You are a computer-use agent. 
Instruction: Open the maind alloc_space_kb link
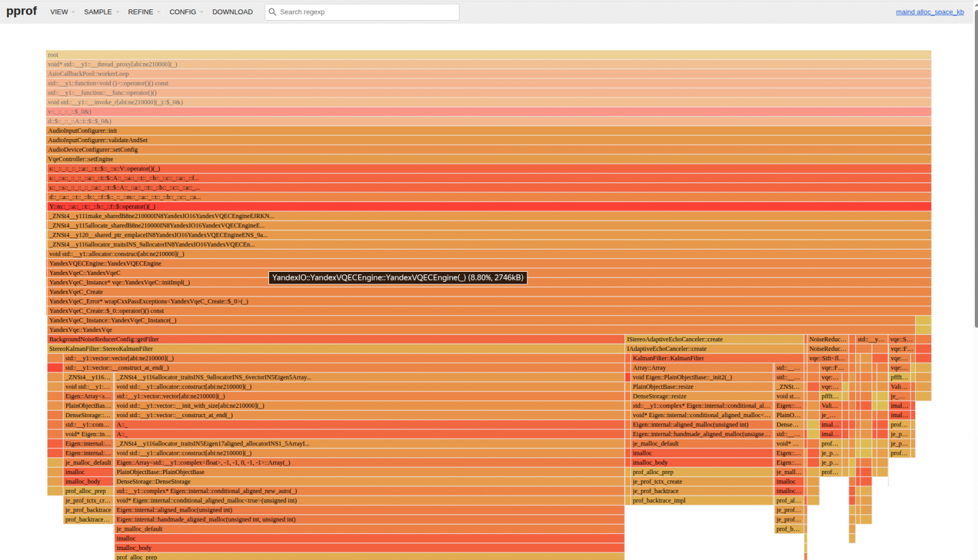tap(930, 12)
